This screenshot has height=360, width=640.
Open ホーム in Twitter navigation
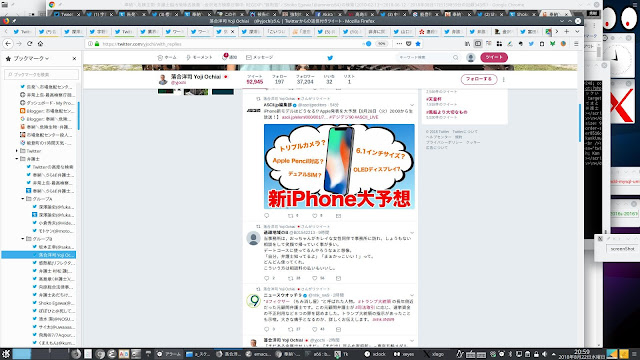[167, 58]
